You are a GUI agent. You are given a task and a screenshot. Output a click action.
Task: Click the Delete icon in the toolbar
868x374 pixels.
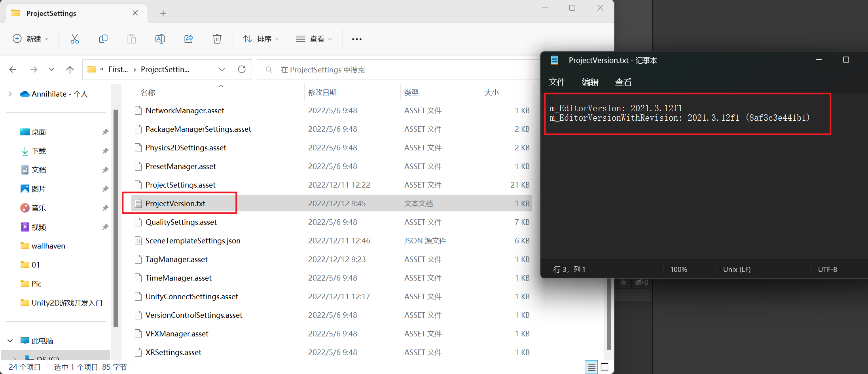tap(217, 38)
